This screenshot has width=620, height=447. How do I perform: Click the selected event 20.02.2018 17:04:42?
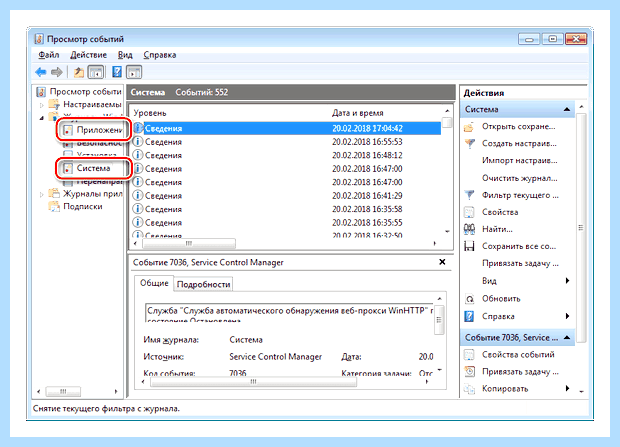[286, 128]
